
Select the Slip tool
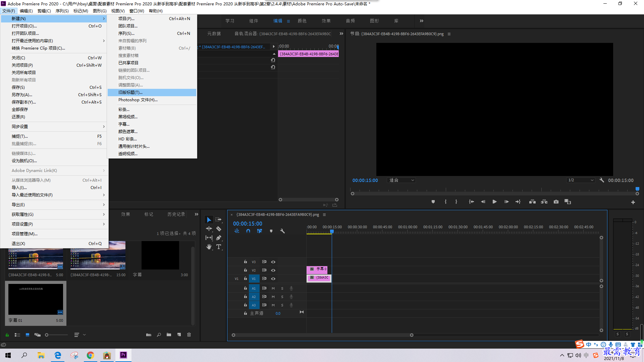pyautogui.click(x=209, y=238)
